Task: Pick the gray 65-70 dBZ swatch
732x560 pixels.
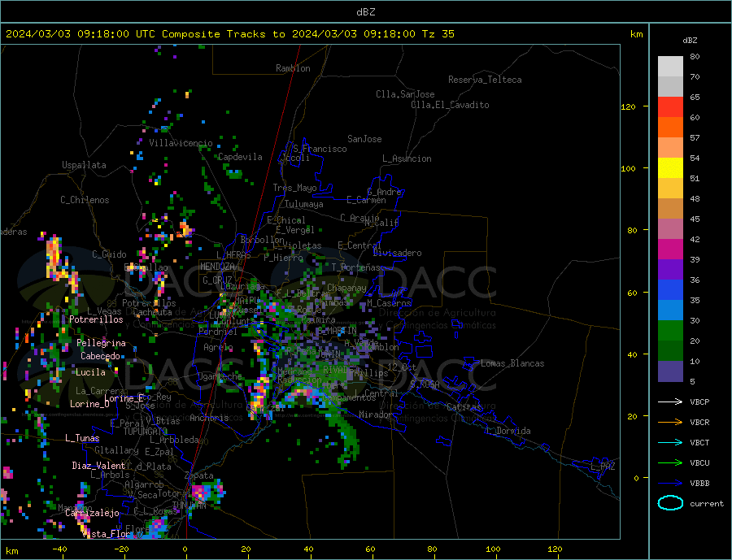Action: point(670,87)
